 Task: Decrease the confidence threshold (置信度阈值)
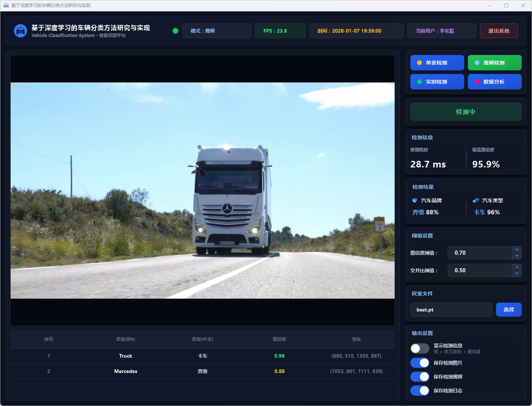[517, 256]
